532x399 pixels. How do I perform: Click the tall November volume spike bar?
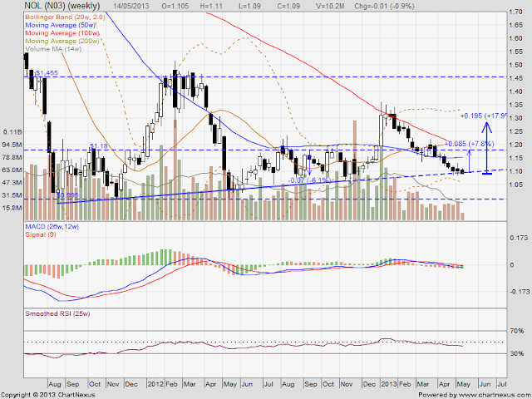click(355, 170)
